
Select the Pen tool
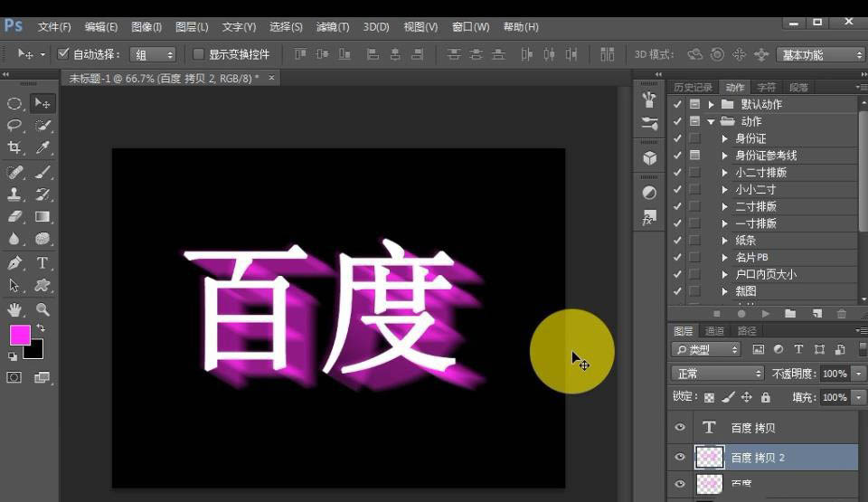[14, 262]
